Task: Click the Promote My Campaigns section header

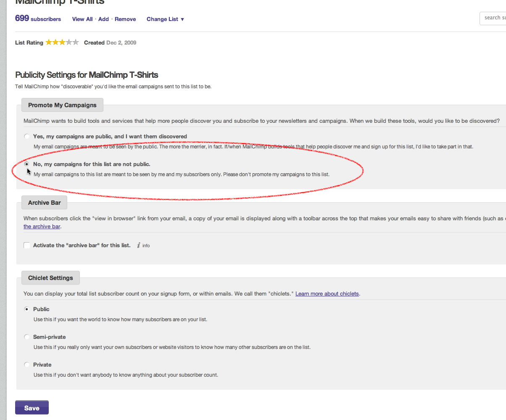Action: click(x=62, y=105)
